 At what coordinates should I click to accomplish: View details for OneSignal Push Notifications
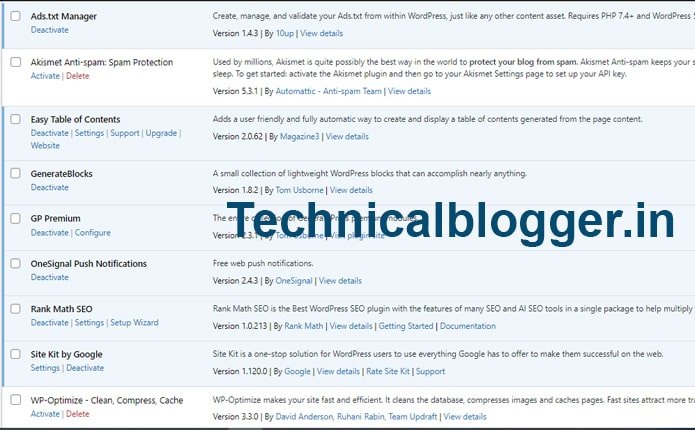pyautogui.click(x=340, y=281)
